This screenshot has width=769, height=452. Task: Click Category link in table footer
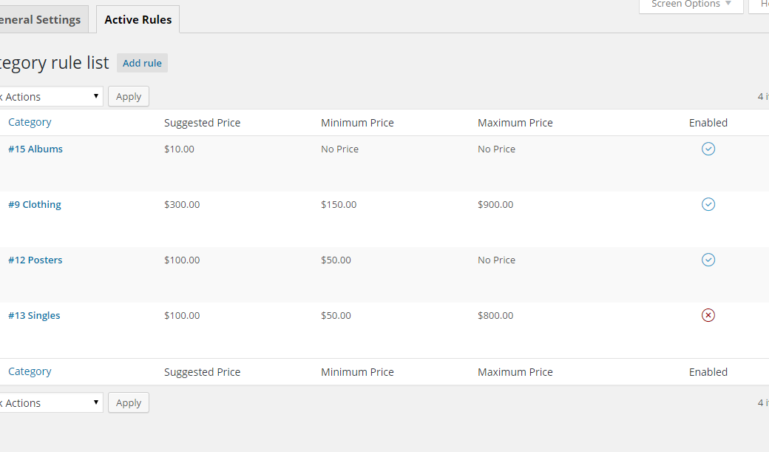click(x=30, y=372)
